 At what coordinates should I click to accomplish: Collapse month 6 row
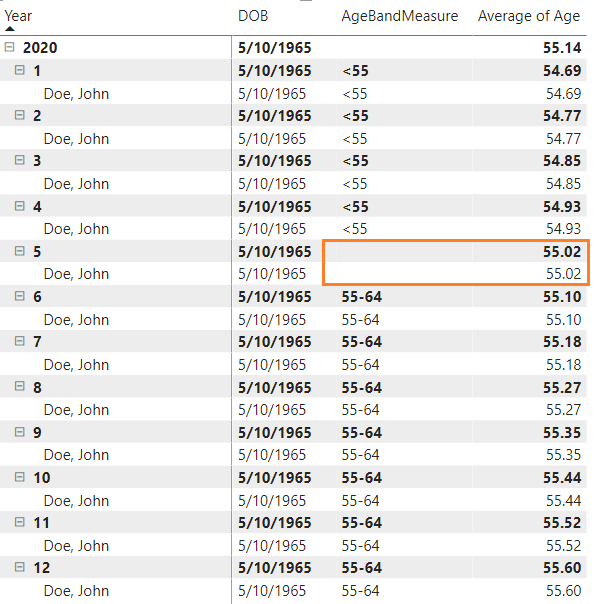coord(20,296)
